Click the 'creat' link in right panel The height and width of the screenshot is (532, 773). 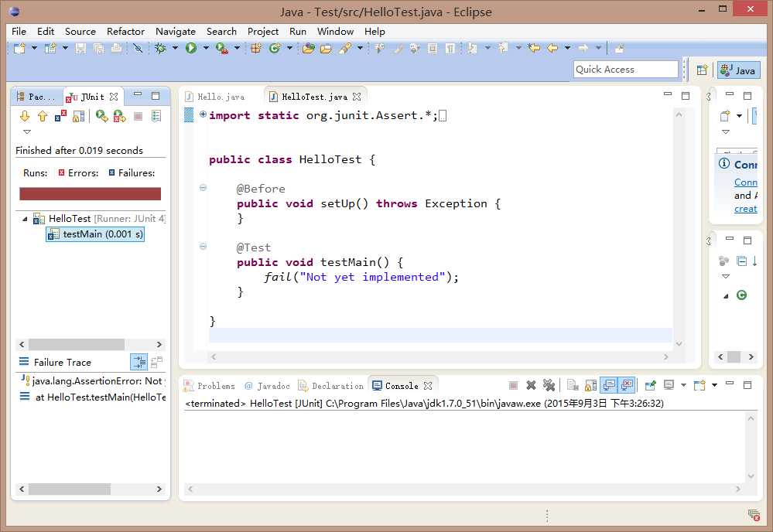tap(745, 209)
